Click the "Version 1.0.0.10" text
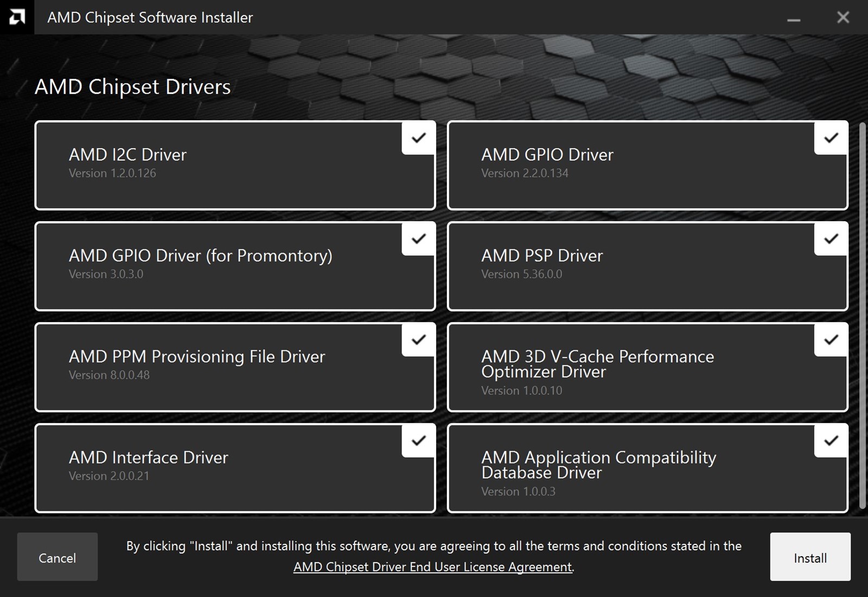Screen dimensions: 868x597 (521, 391)
